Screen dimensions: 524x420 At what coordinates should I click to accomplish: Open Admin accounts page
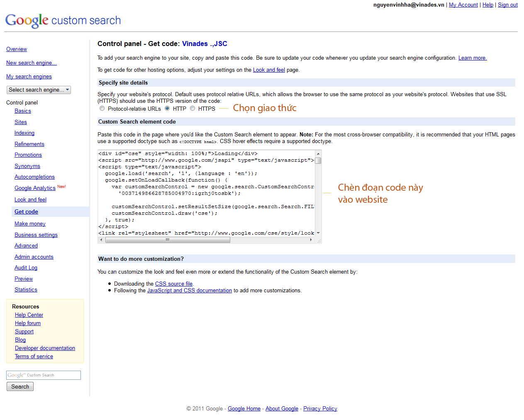coord(34,257)
